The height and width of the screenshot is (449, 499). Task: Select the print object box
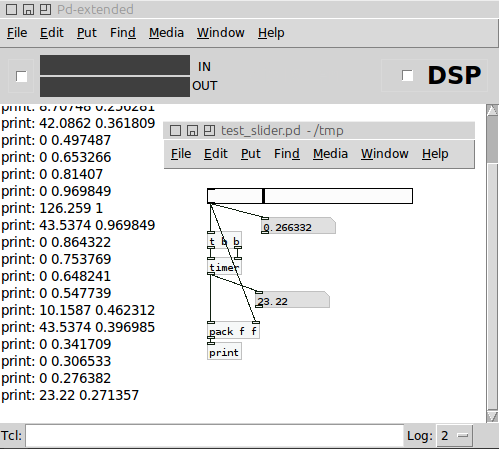coord(224,352)
